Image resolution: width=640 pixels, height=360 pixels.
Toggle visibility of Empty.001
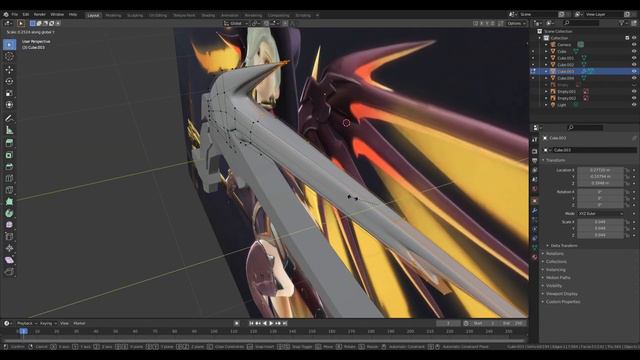[634, 91]
